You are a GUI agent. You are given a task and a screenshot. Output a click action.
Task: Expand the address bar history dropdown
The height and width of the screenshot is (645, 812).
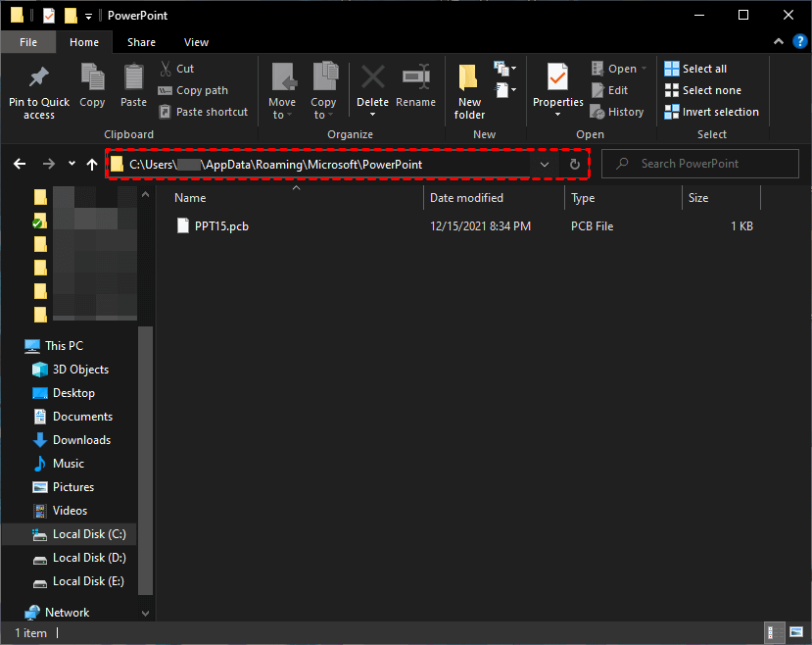click(545, 165)
